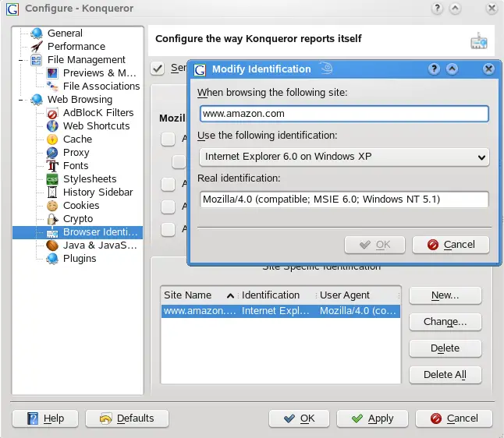The image size is (504, 438).
Task: Toggle the first checkbox under the Mozilla label
Action: [167, 139]
